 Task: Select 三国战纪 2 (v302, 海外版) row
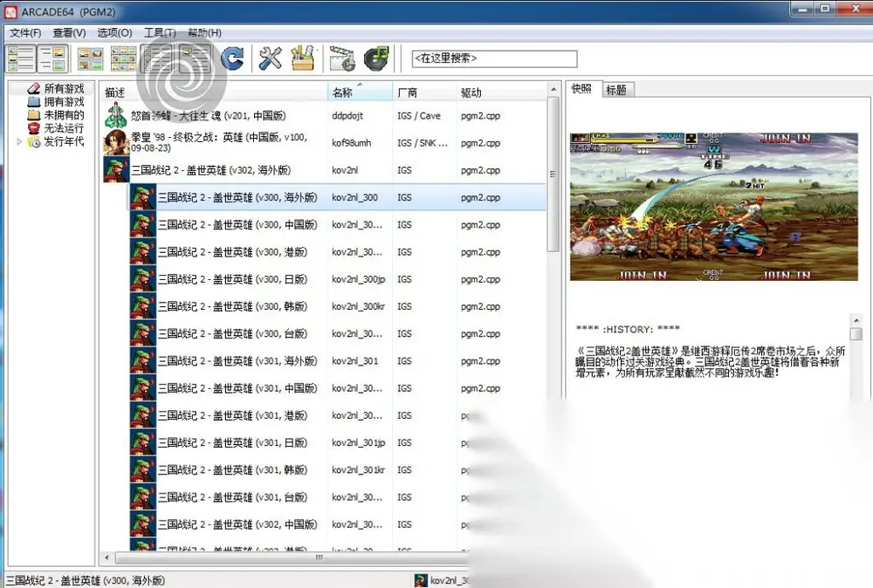pos(325,170)
